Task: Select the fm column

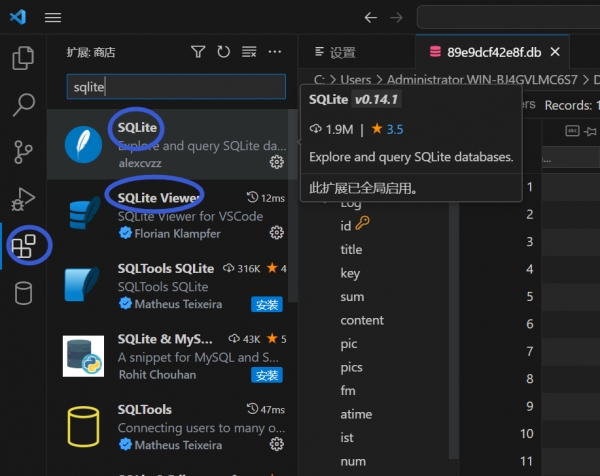Action: click(x=348, y=391)
